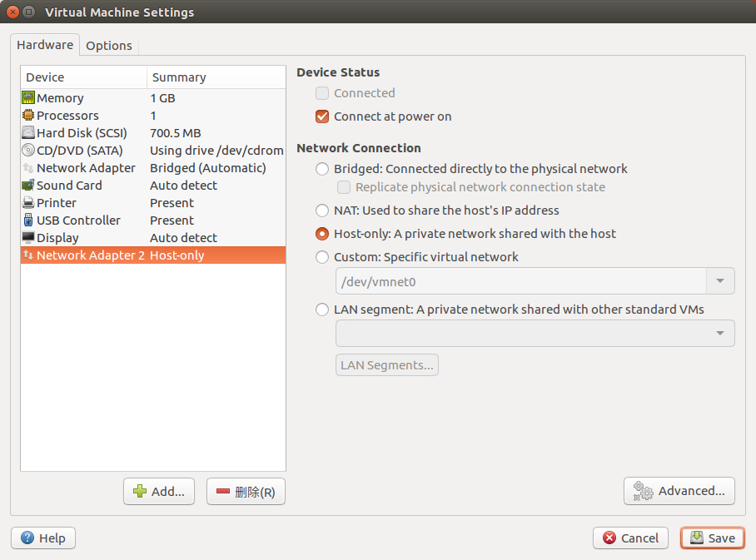The image size is (756, 560).
Task: Click the Display monitor icon
Action: [28, 238]
